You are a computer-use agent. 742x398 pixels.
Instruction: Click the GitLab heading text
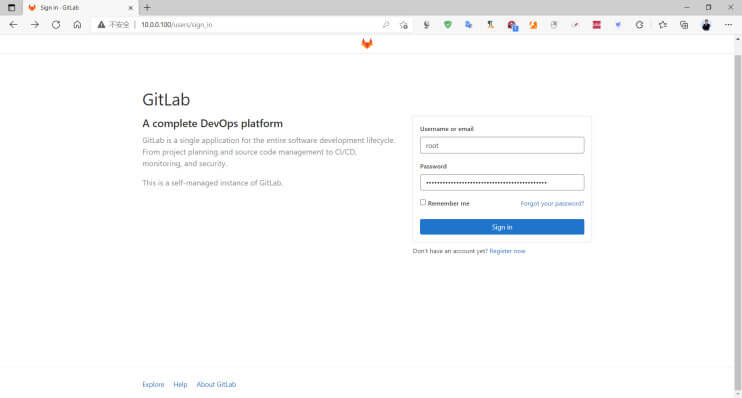click(166, 99)
